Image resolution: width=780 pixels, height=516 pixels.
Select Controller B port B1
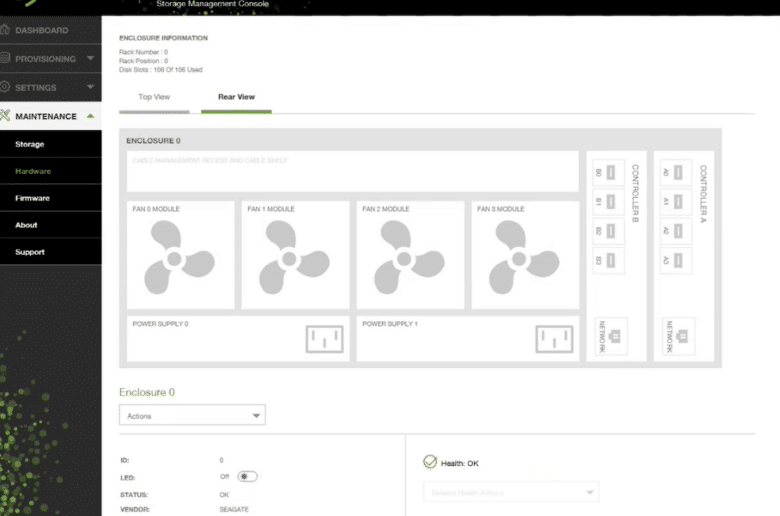pos(608,202)
